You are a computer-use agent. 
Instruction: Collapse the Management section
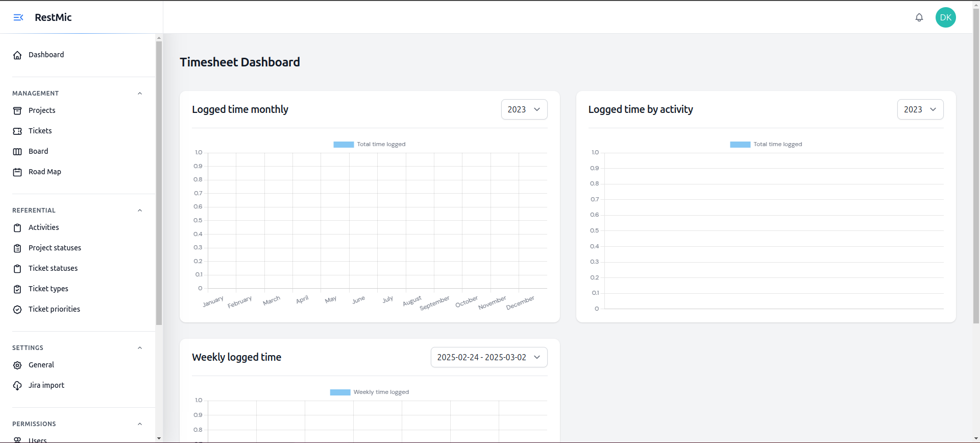[x=140, y=94]
